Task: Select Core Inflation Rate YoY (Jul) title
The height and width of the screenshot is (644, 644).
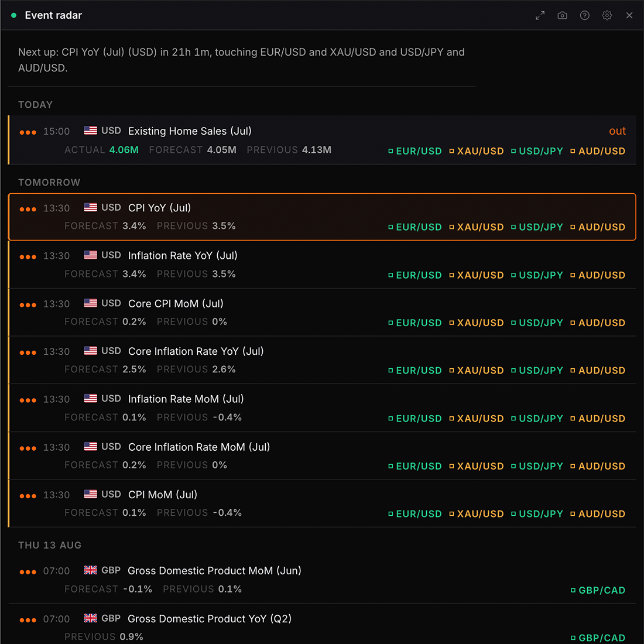Action: (196, 351)
